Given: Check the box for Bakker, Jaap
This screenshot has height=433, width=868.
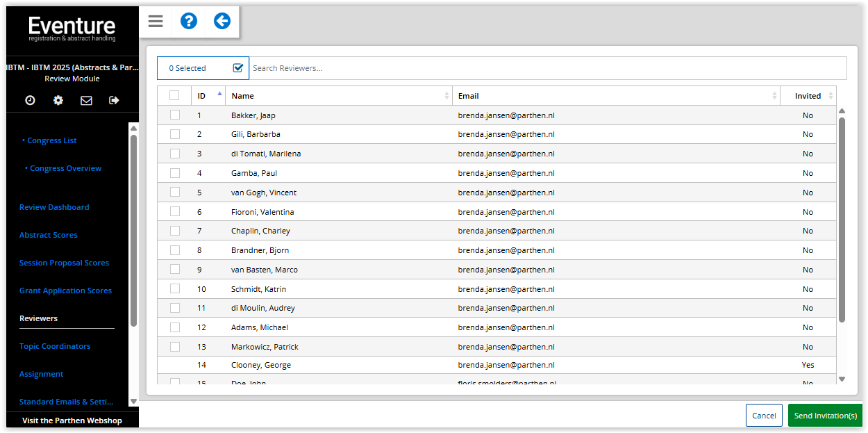Looking at the screenshot, I should coord(175,115).
